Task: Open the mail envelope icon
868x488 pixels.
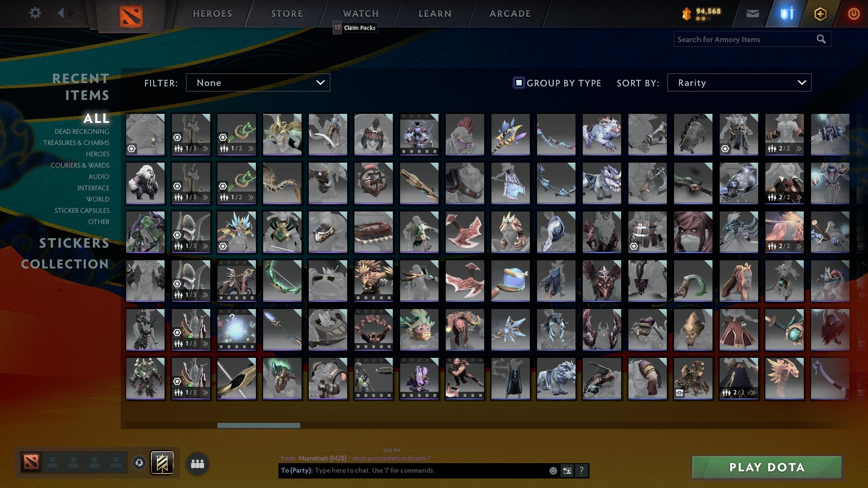Action: (x=752, y=14)
